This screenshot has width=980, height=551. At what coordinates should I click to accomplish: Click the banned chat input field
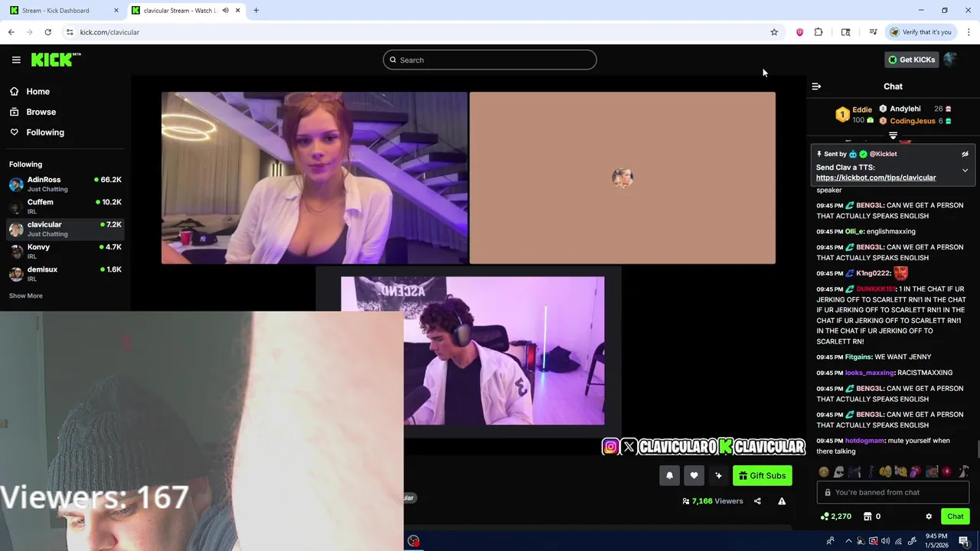[x=893, y=492]
